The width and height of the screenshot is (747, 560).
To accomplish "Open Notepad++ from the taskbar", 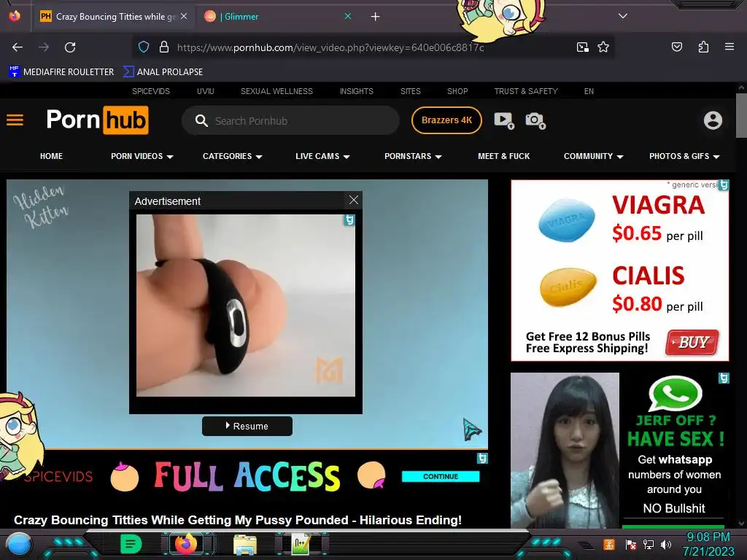I will (x=301, y=544).
